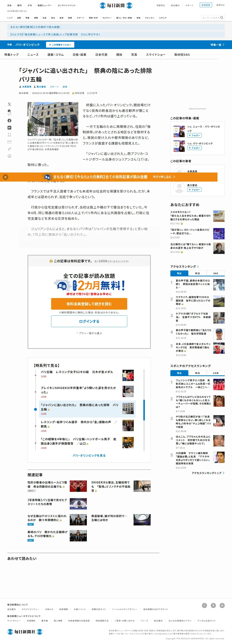This screenshot has height=644, width=232.
Task: Click スポーツ category tag under title
Action: pyautogui.click(x=54, y=87)
